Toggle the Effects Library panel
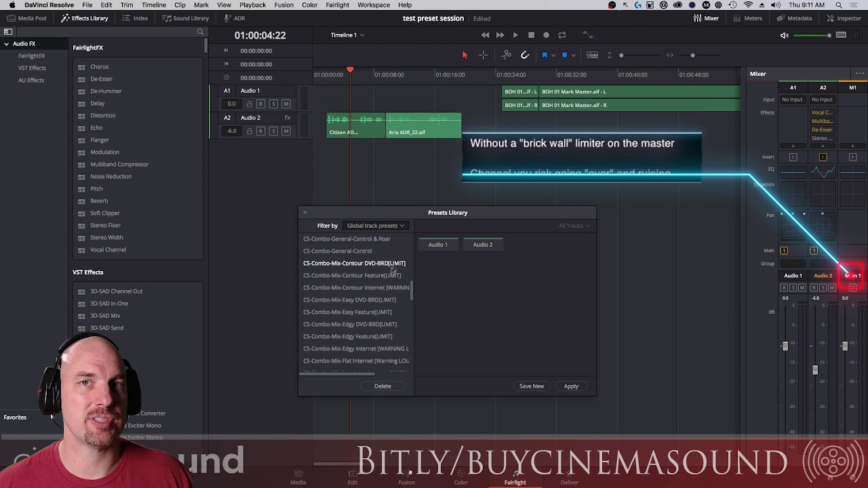 pos(85,18)
